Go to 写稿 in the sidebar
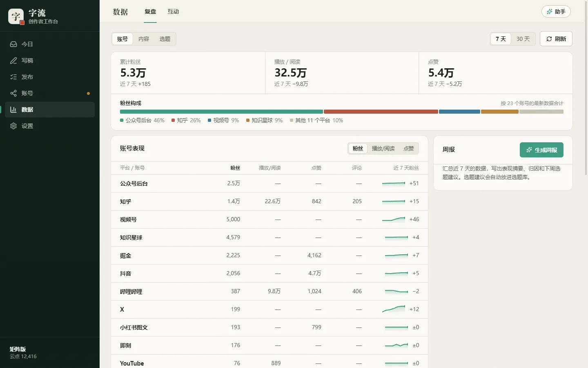588x368 pixels. pos(50,61)
